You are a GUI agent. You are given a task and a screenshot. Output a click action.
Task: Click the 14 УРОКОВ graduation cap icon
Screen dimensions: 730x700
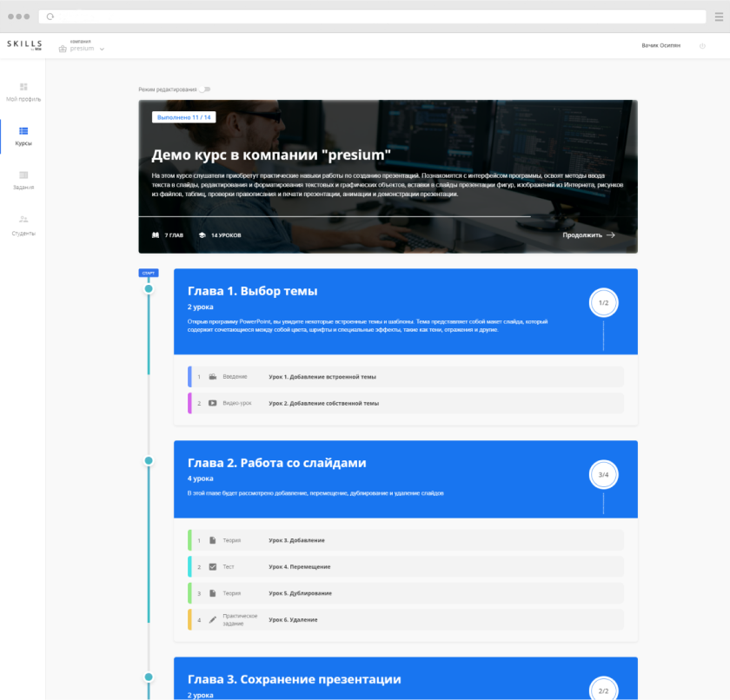pyautogui.click(x=202, y=234)
